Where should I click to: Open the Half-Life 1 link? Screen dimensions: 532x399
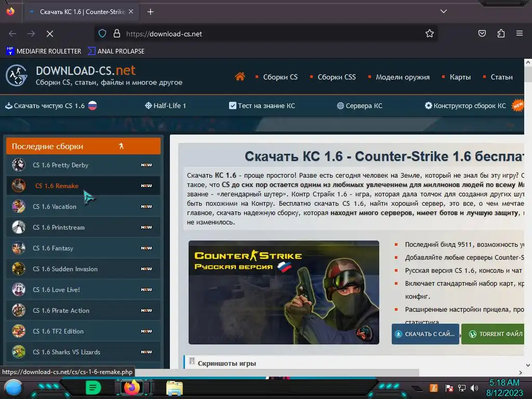[166, 105]
